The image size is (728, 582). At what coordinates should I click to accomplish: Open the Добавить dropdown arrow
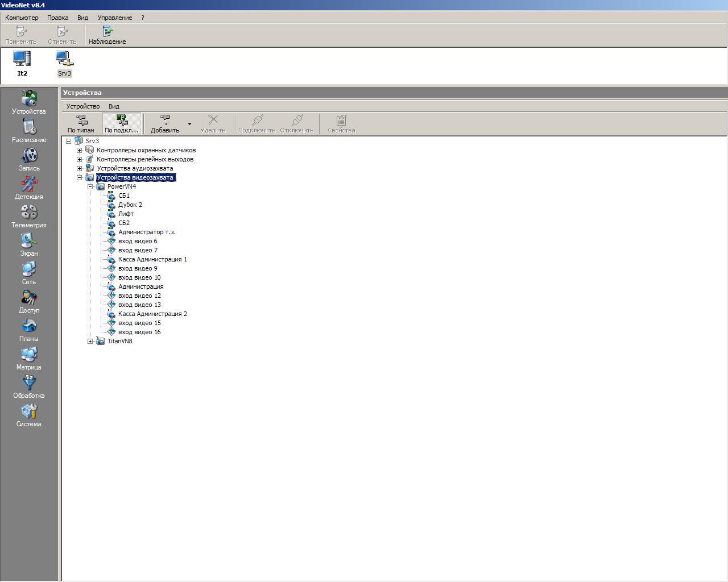coord(189,124)
